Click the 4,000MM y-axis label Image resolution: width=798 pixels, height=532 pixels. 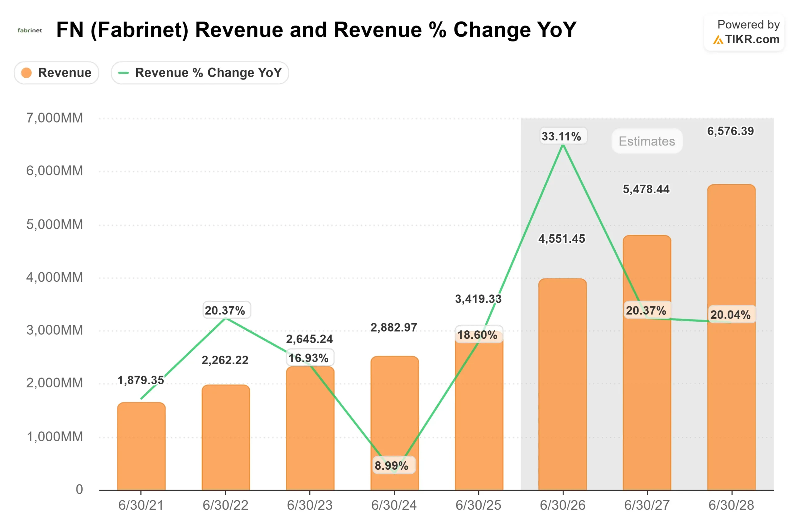coord(55,278)
